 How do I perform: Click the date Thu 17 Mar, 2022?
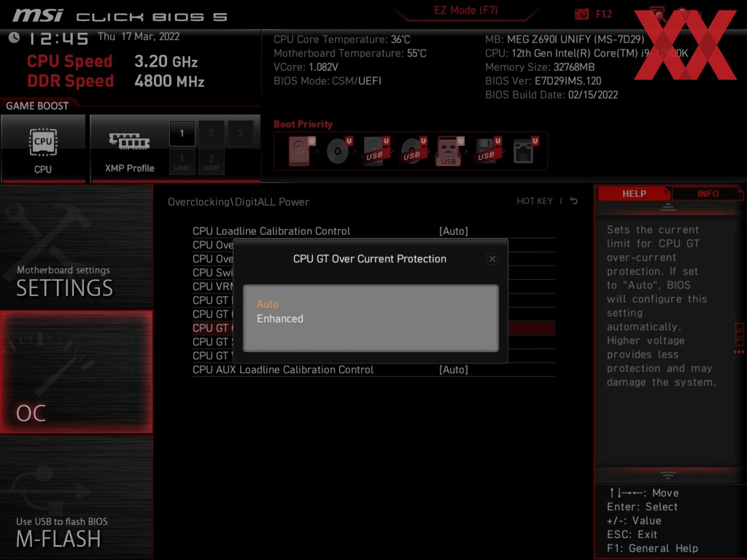click(x=139, y=37)
